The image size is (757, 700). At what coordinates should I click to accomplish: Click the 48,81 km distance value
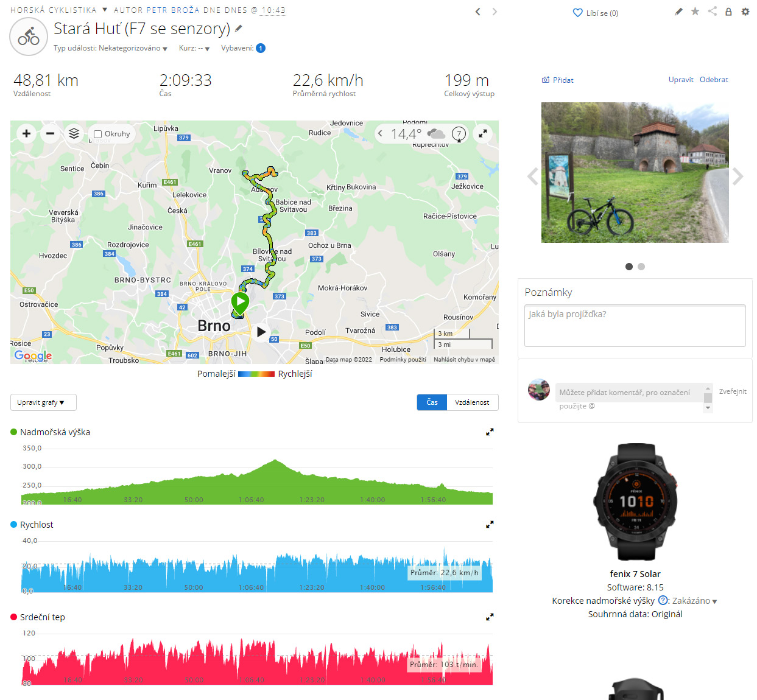46,80
